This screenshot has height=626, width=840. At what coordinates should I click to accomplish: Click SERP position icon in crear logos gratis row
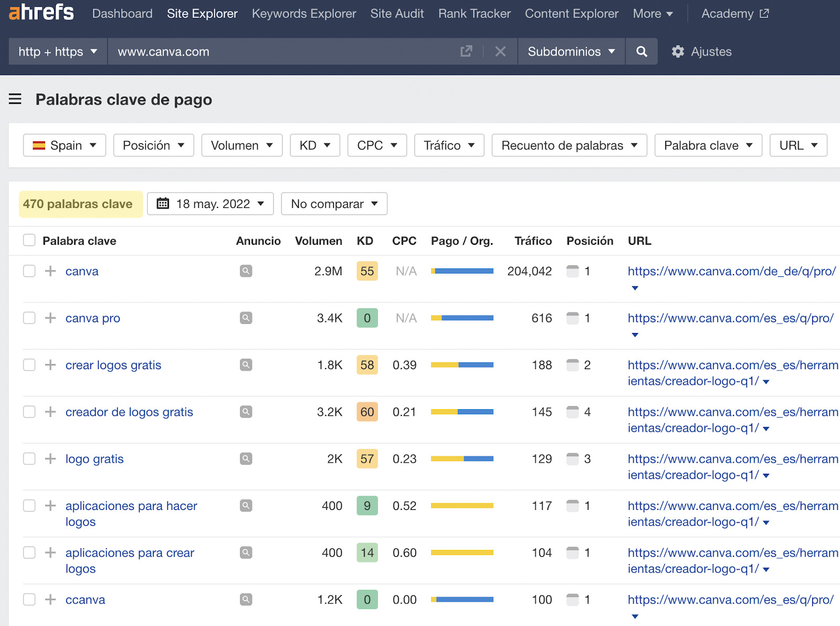[x=573, y=364]
